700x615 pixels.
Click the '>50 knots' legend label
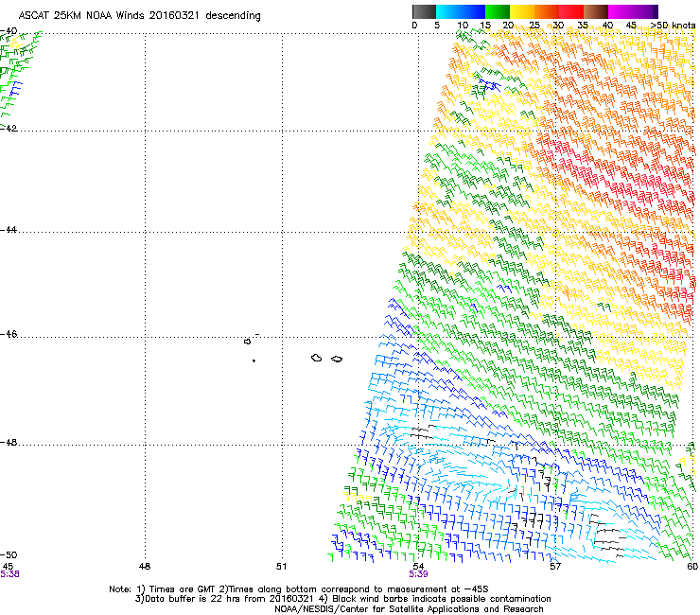[673, 25]
